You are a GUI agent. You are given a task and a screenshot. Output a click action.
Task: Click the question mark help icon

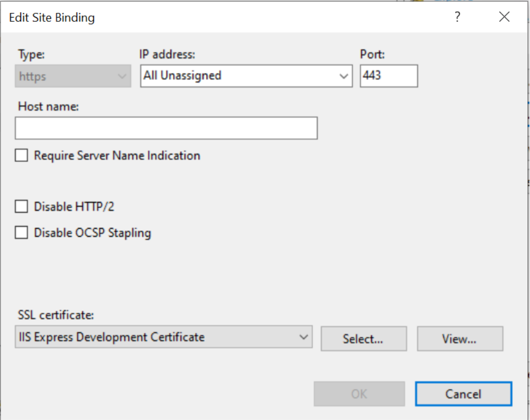pos(457,17)
